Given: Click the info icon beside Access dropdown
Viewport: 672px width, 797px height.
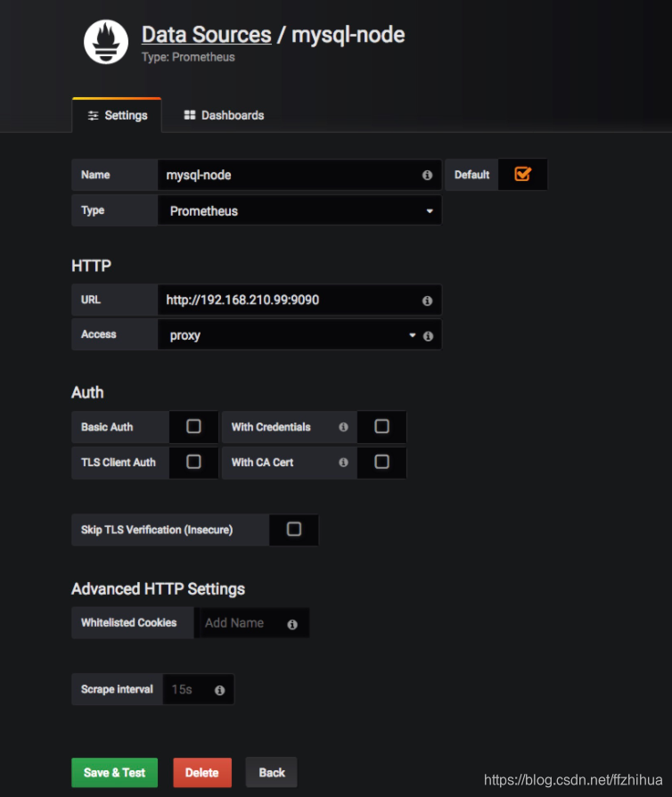Looking at the screenshot, I should (x=428, y=336).
